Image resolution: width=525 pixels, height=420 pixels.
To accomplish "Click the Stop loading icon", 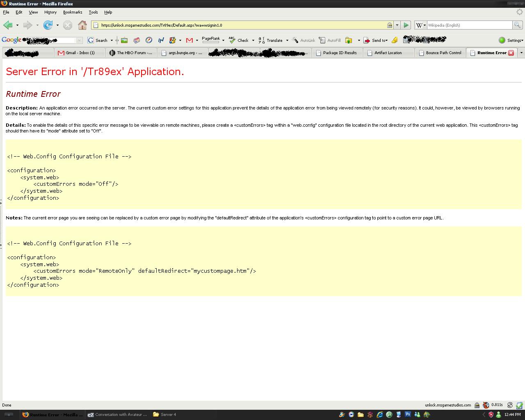I will pyautogui.click(x=68, y=25).
